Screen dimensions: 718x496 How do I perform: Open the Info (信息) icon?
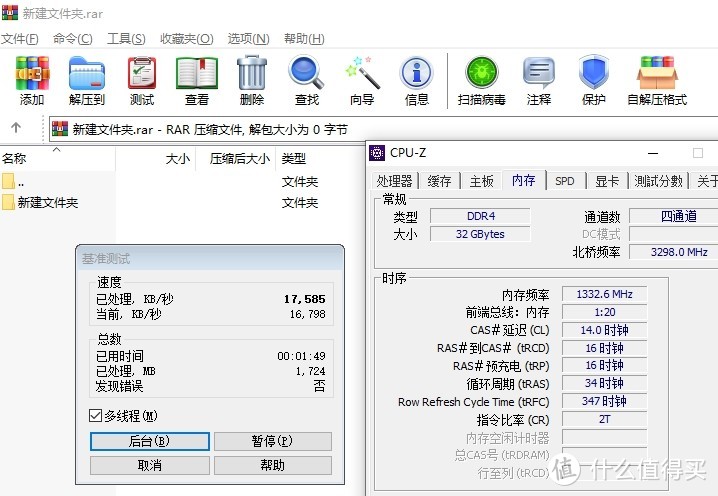pos(416,73)
